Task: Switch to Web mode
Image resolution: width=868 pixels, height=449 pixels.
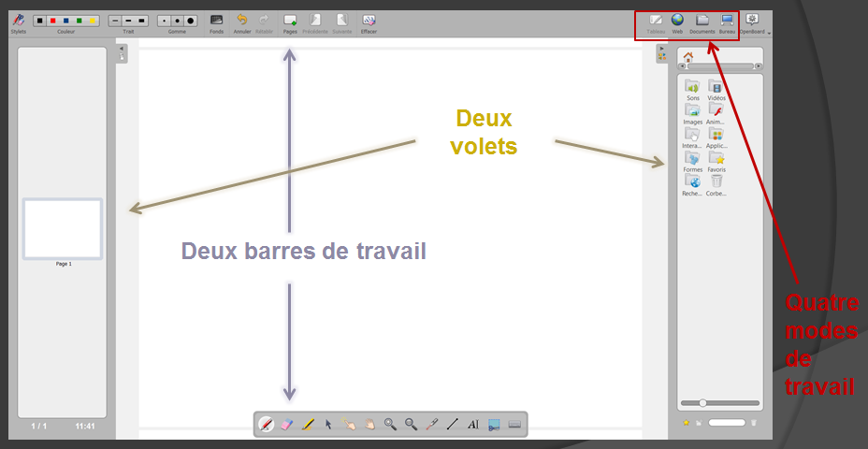Action: point(677,22)
